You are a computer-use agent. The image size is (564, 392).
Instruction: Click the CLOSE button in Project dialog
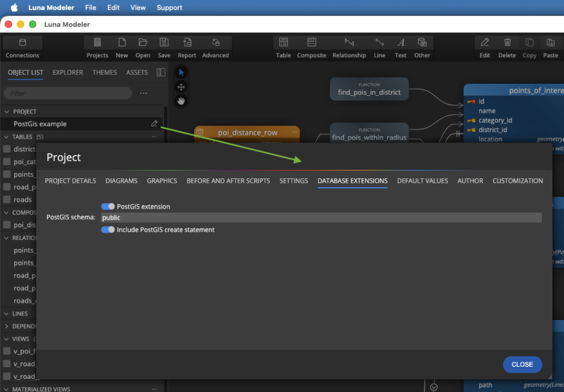coord(522,364)
